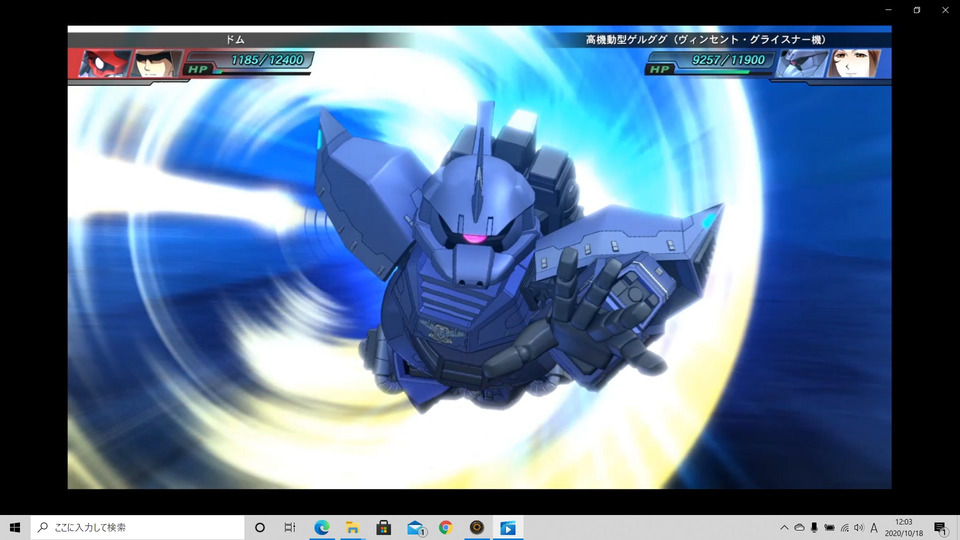
Task: Open the battery status tray icon
Action: click(x=830, y=527)
